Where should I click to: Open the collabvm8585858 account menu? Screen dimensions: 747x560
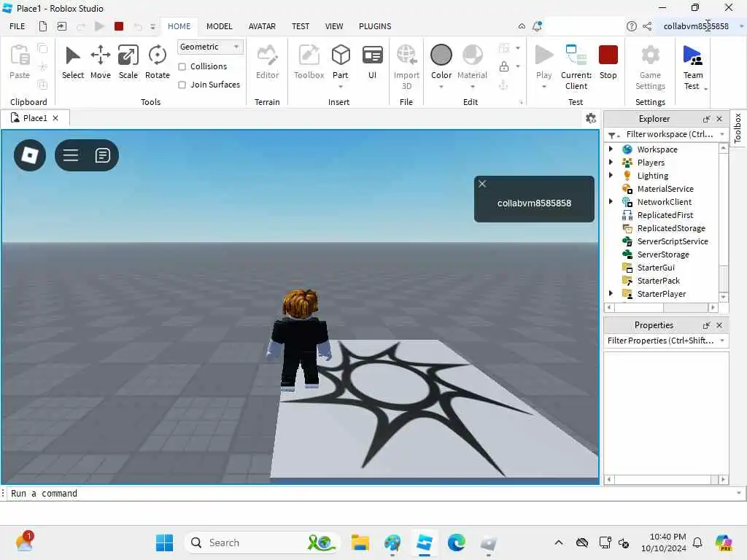point(702,26)
